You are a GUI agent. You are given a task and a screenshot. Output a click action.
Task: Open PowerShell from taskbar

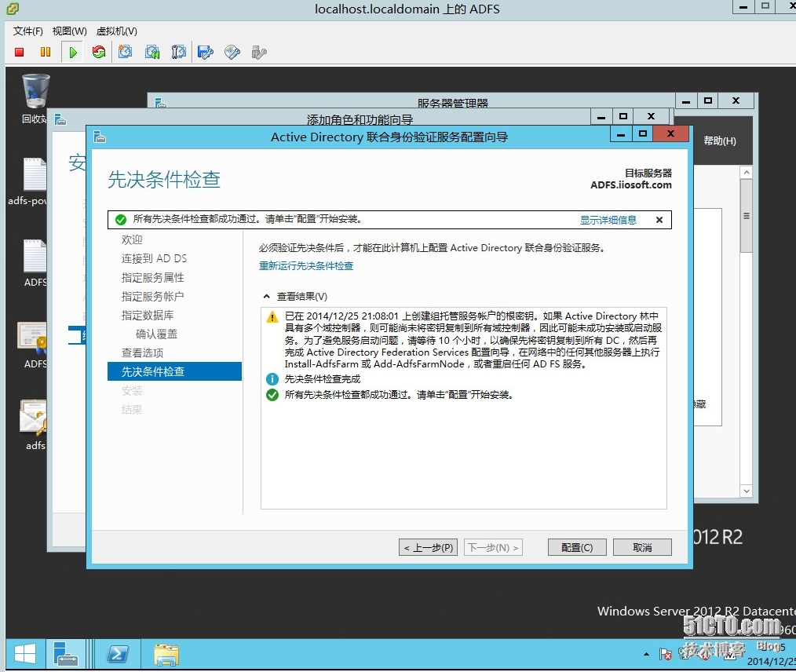pos(118,654)
